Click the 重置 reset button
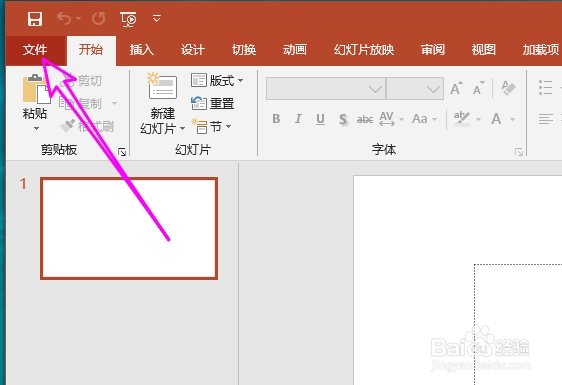 (x=213, y=104)
